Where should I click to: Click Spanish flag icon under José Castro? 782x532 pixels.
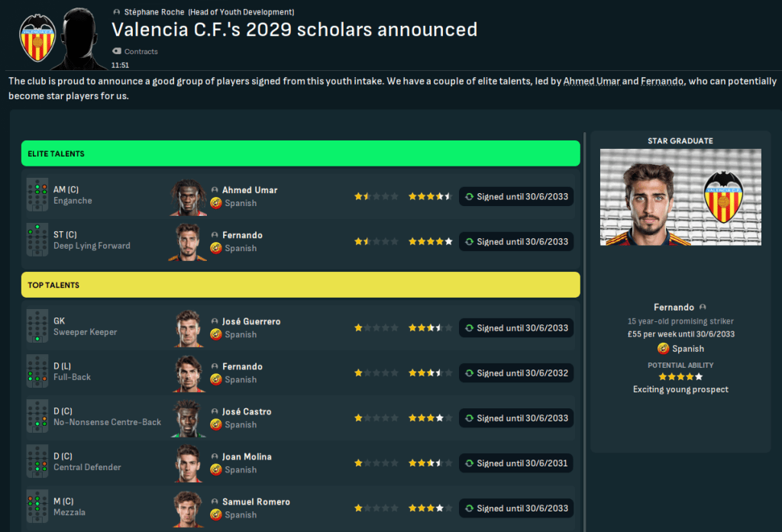[x=216, y=424]
